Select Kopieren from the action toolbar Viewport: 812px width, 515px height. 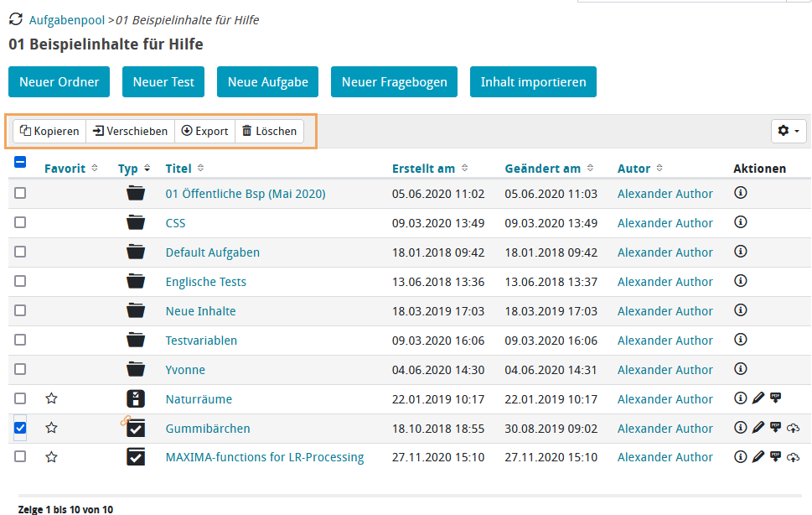[49, 131]
